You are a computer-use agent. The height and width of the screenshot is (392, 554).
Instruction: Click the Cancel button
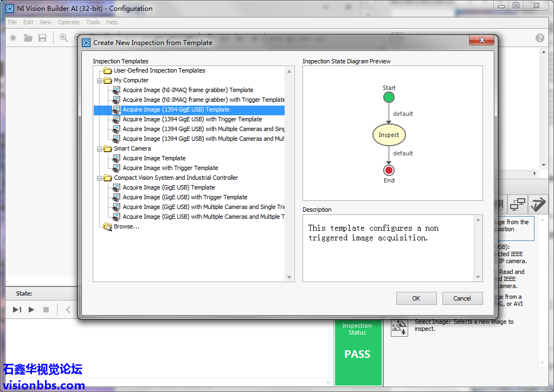pyautogui.click(x=462, y=298)
